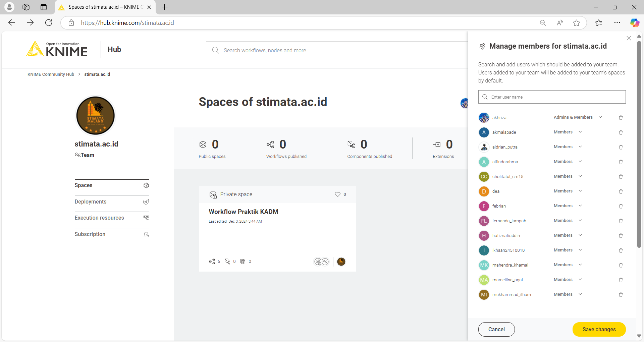The width and height of the screenshot is (644, 342).
Task: Remove ikhsan24510010 using the trash icon
Action: [x=621, y=250]
